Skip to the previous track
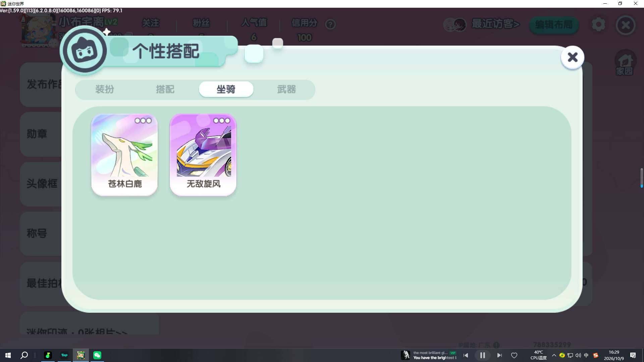644x362 pixels. [466, 355]
